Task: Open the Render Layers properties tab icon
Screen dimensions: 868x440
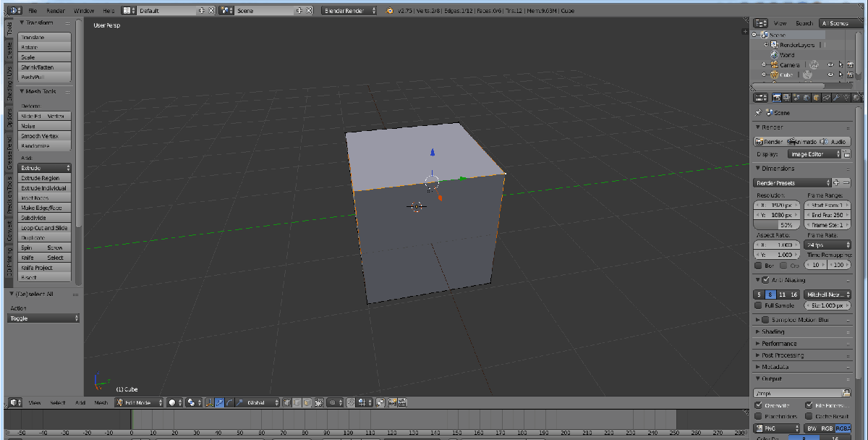Action: tap(786, 98)
